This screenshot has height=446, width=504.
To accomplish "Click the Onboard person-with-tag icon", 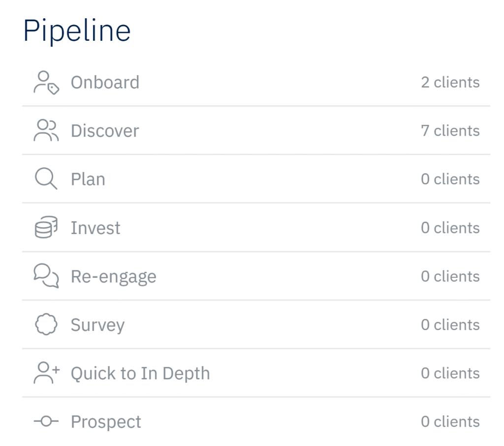I will click(46, 83).
